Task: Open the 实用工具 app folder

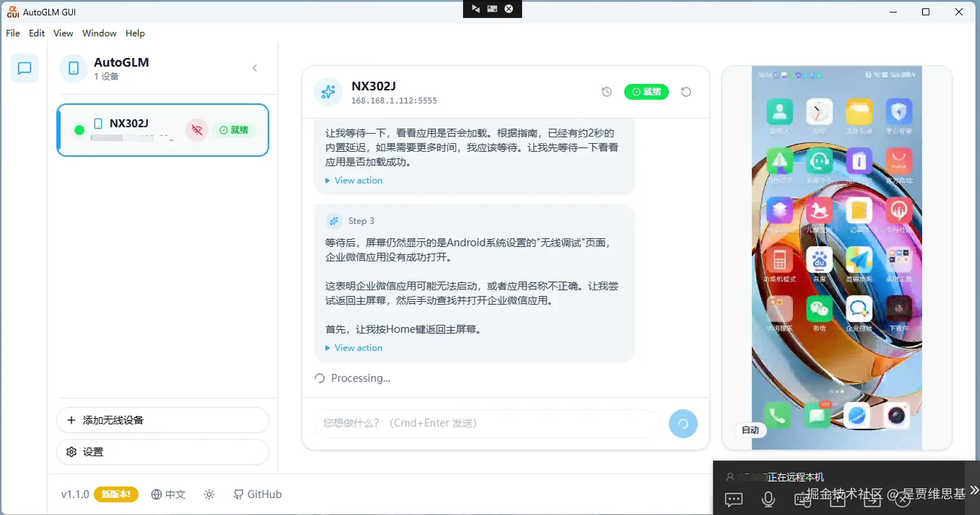Action: (x=899, y=260)
